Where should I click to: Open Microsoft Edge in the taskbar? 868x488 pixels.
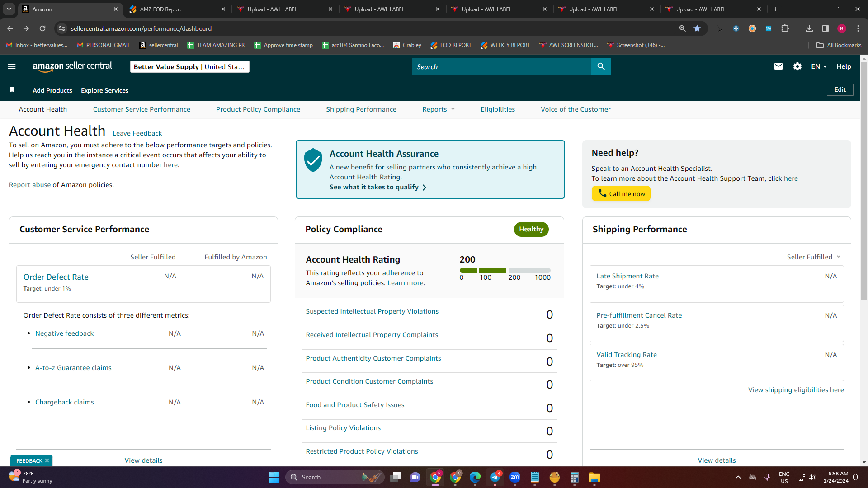point(475,477)
